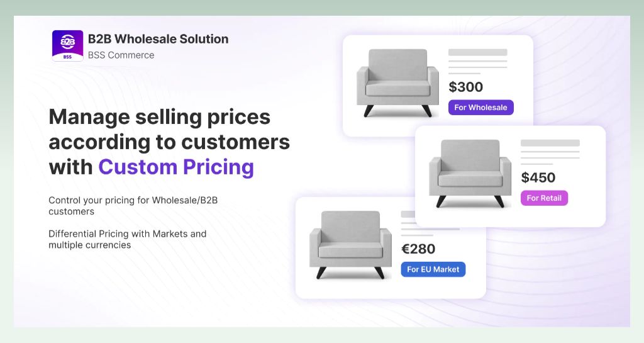The height and width of the screenshot is (343, 644).
Task: Click the $300 price text
Action: (x=466, y=87)
